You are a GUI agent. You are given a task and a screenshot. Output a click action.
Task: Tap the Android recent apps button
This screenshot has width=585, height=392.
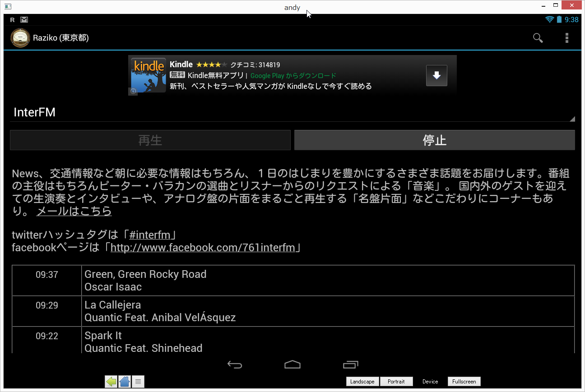pyautogui.click(x=351, y=364)
